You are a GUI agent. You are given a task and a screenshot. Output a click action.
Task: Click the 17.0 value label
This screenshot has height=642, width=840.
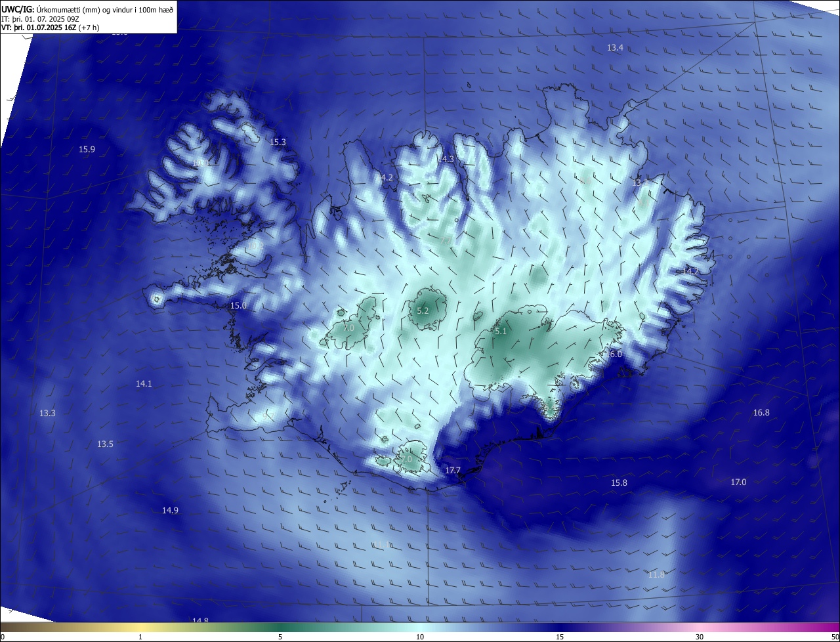click(x=738, y=482)
